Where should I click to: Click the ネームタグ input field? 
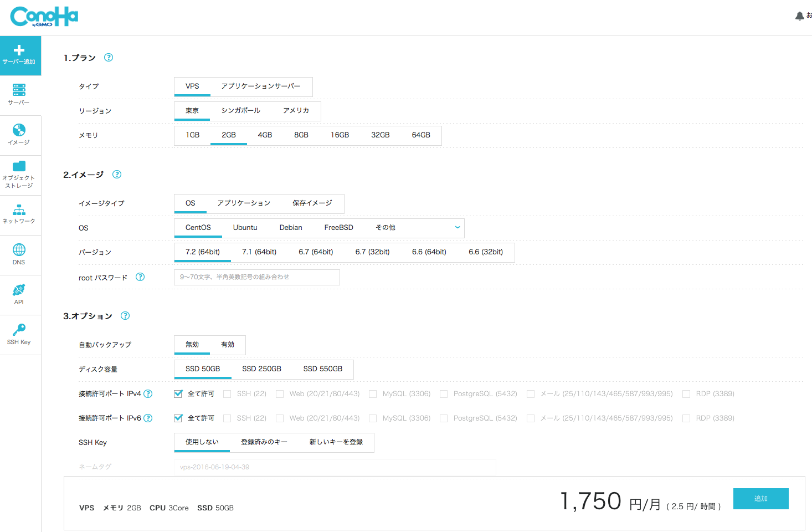pyautogui.click(x=335, y=467)
